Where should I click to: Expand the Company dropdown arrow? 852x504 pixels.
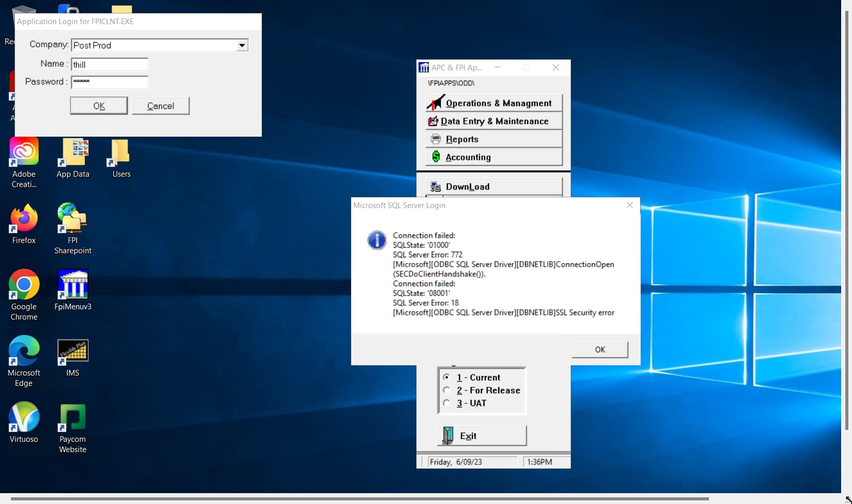pos(242,45)
